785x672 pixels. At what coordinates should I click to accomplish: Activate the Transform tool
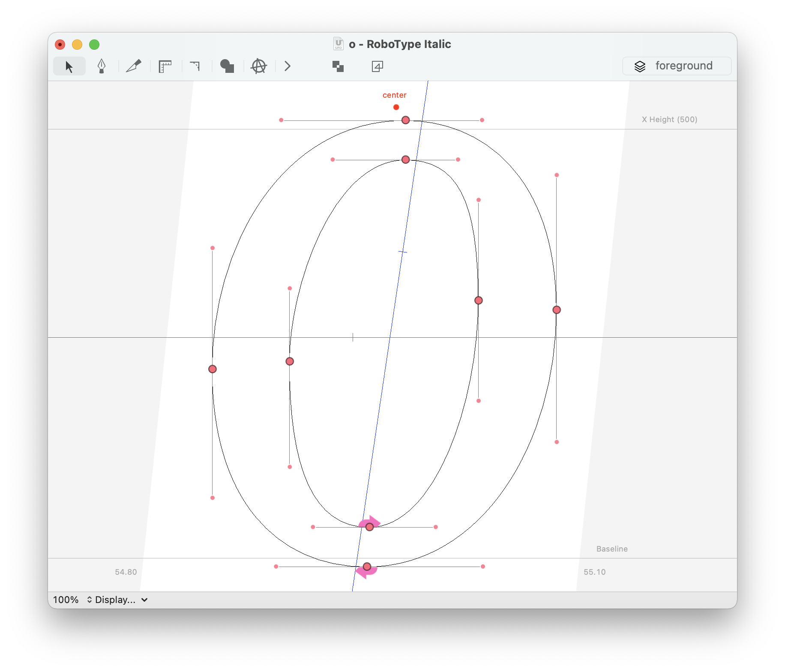(x=258, y=66)
